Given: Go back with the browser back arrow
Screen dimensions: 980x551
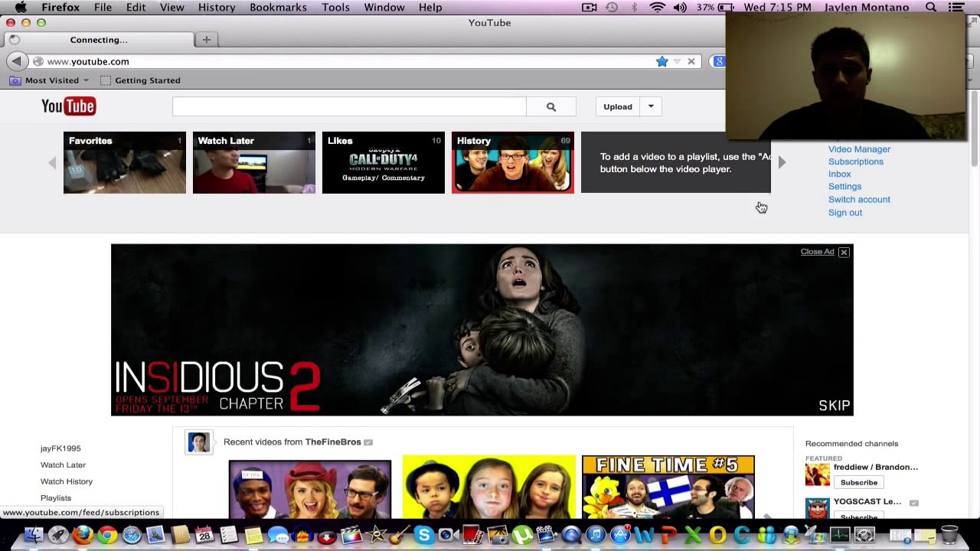Looking at the screenshot, I should coord(17,61).
